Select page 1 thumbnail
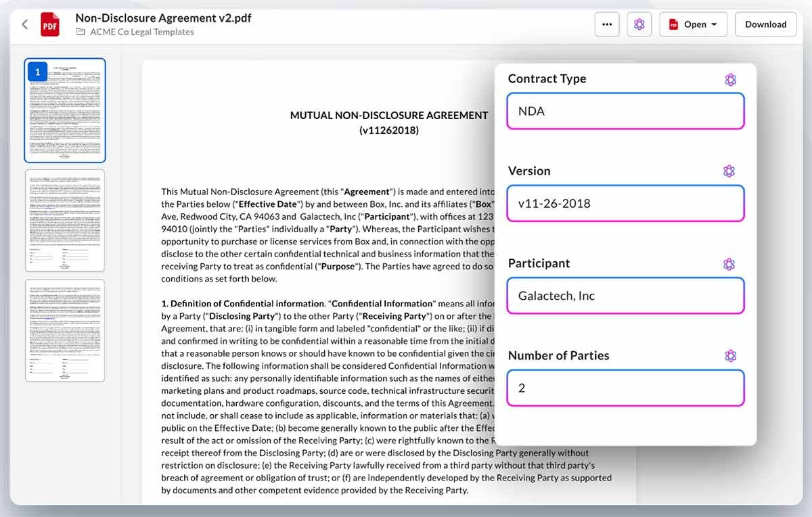Image resolution: width=812 pixels, height=517 pixels. (x=65, y=110)
